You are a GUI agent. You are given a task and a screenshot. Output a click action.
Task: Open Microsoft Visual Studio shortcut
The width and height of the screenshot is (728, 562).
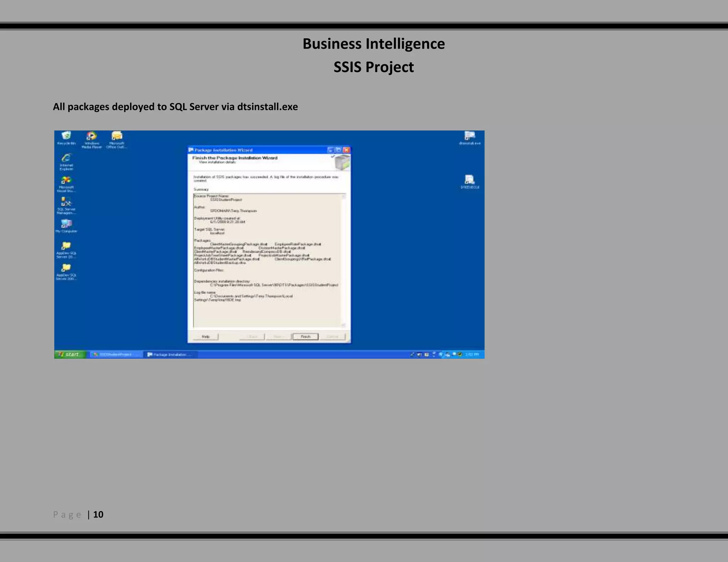tap(66, 181)
